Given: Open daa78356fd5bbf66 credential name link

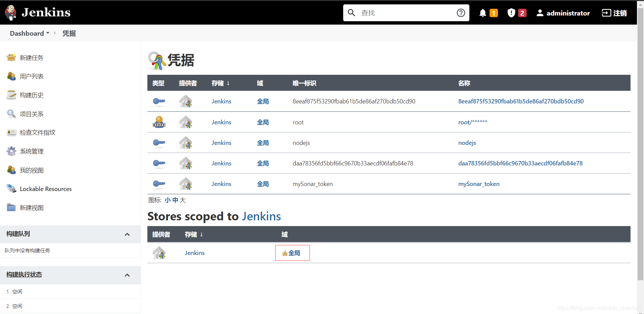Looking at the screenshot, I should coord(520,163).
